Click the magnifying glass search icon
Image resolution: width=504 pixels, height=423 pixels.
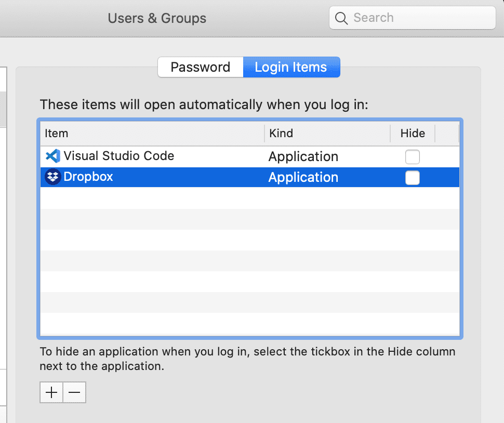click(x=341, y=18)
